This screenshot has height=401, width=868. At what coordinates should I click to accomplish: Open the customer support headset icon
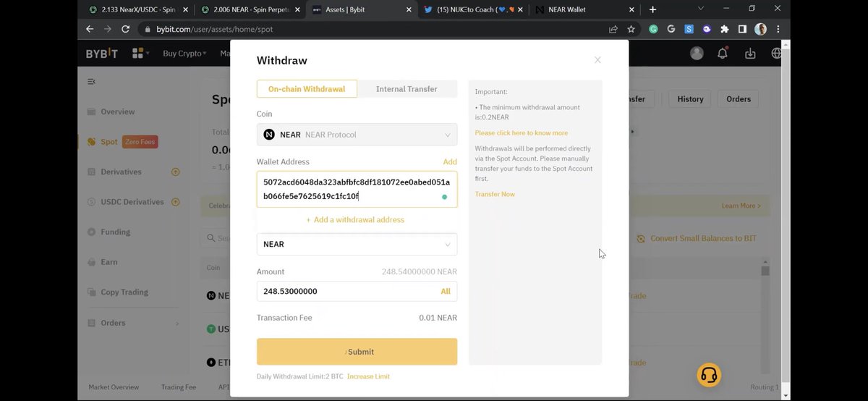(x=709, y=375)
